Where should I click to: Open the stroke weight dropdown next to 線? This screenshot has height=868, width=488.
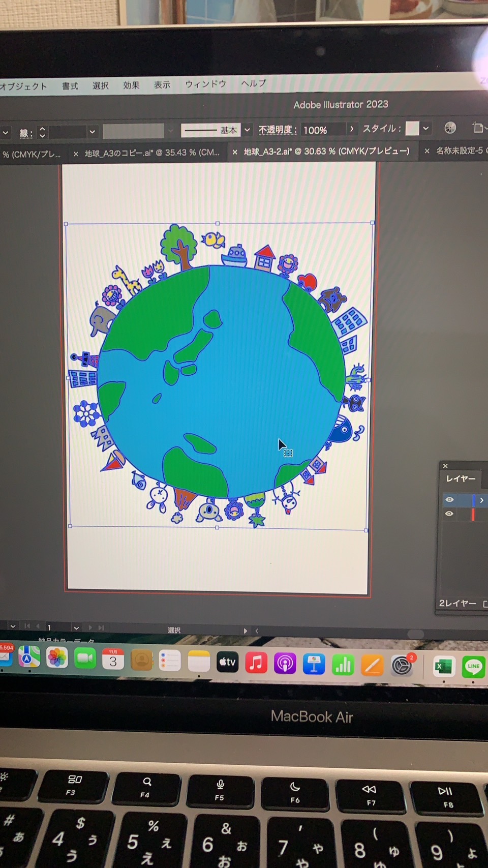pos(92,132)
